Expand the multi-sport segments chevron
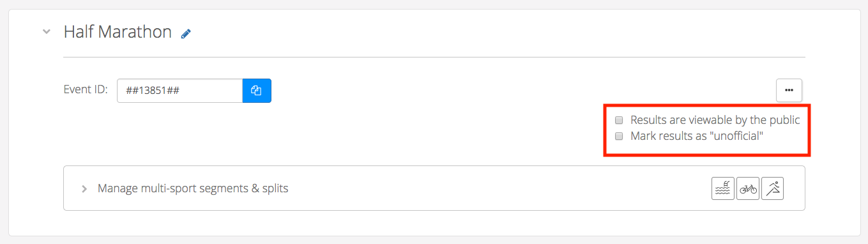 click(84, 189)
